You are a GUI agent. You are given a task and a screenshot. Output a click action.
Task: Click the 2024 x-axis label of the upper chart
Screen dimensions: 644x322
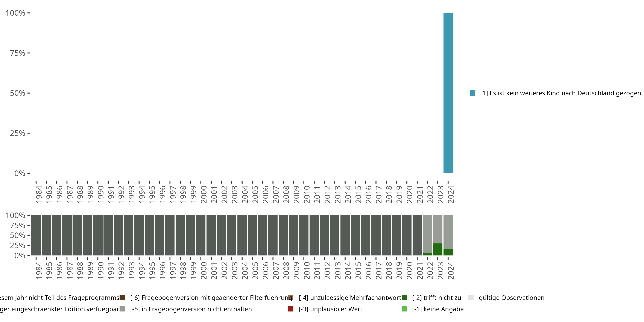point(451,194)
